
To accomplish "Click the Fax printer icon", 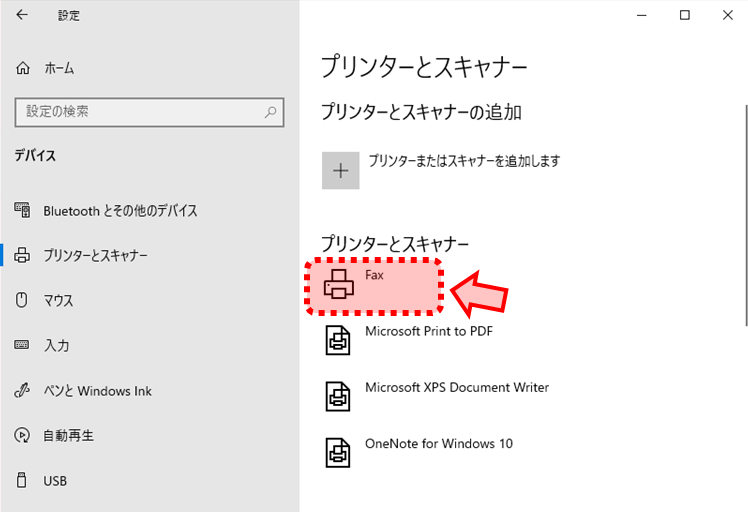I will [x=339, y=286].
